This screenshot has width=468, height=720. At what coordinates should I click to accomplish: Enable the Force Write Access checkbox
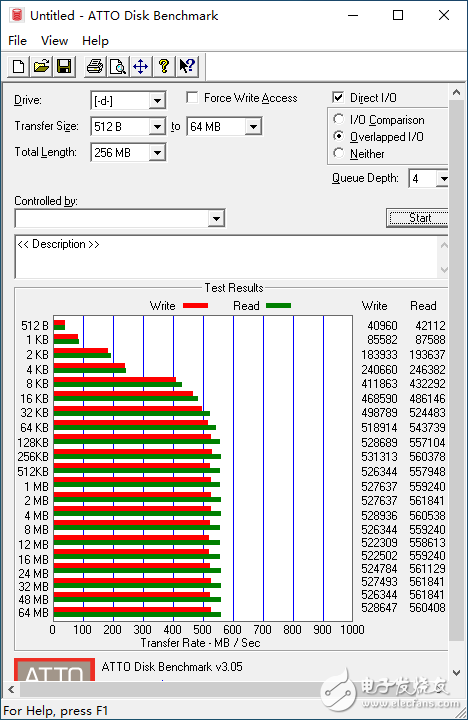192,97
